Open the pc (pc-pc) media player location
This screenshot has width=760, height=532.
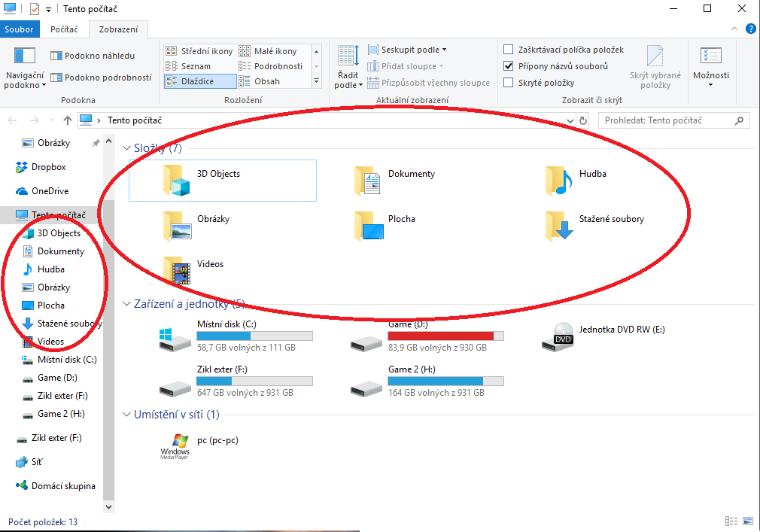(175, 446)
